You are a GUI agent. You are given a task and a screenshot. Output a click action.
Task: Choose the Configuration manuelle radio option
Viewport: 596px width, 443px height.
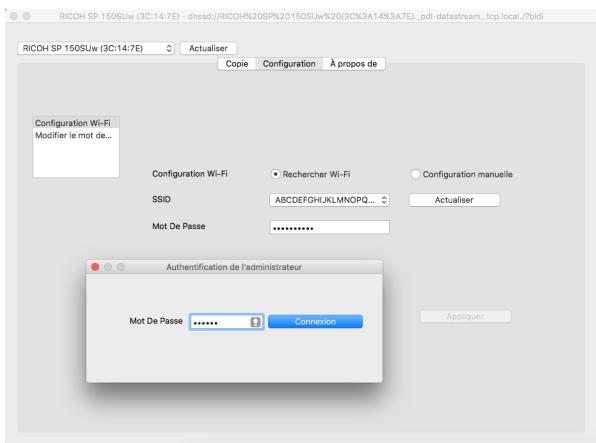click(x=415, y=174)
